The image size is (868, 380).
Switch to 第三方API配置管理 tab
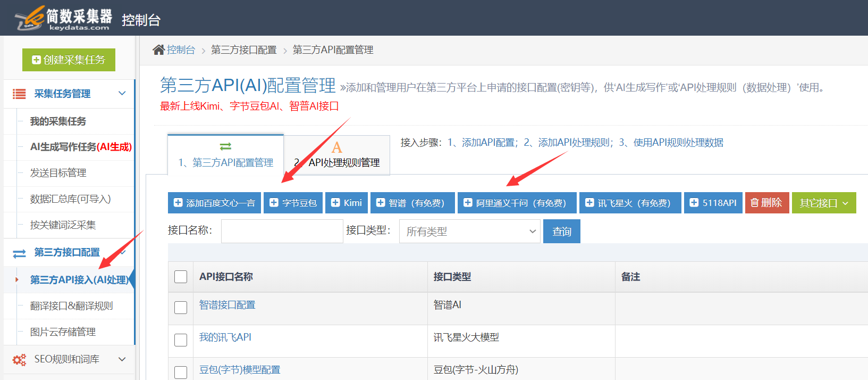coord(225,154)
